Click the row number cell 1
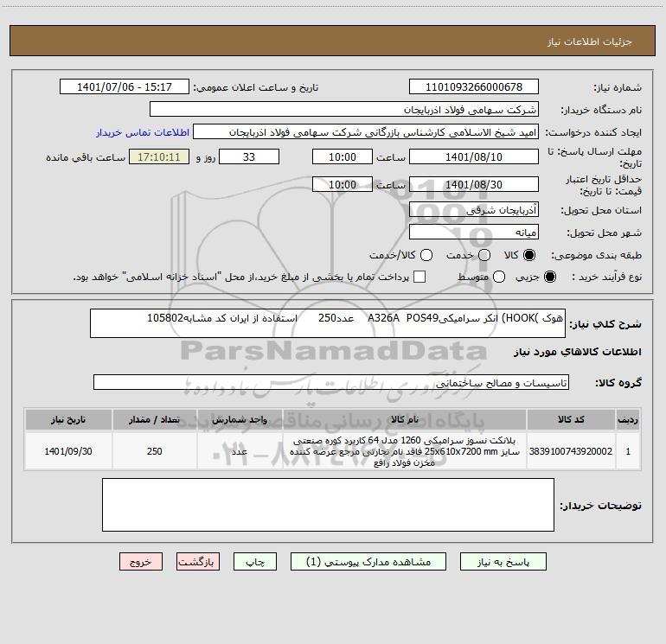This screenshot has height=644, width=666. (x=628, y=451)
